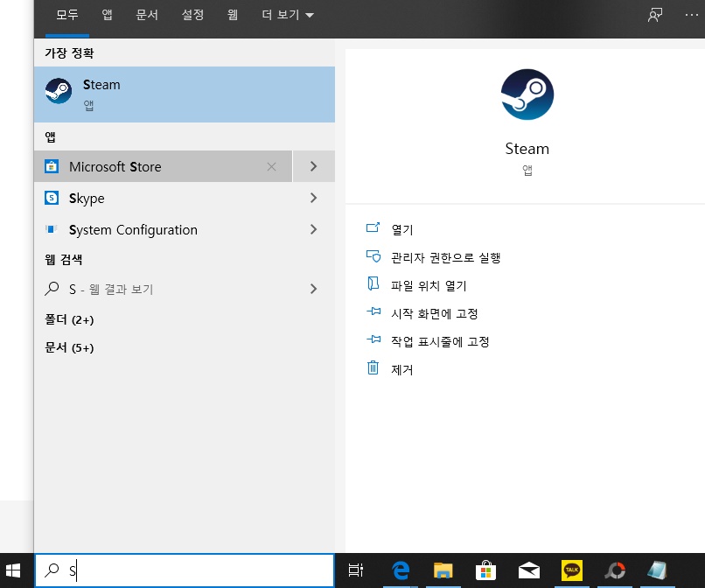The height and width of the screenshot is (588, 705).
Task: Click the web search magnifier icon for S
Action: tap(52, 289)
